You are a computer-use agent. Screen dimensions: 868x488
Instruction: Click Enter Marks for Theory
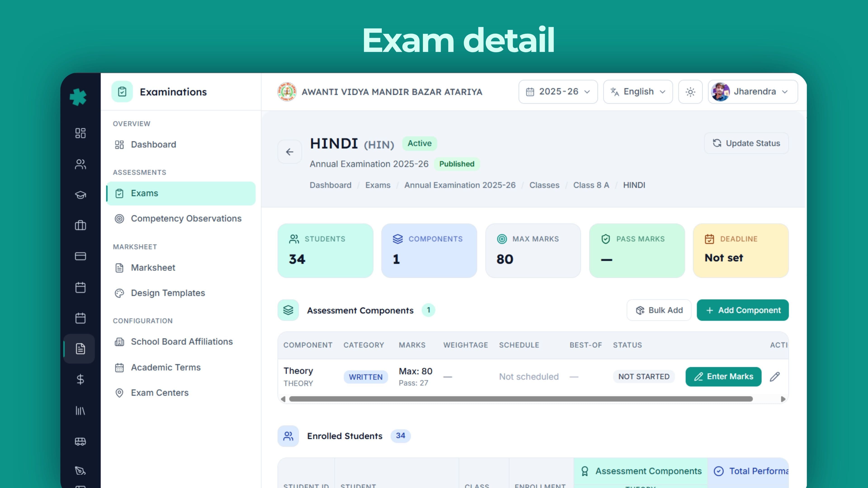(x=723, y=377)
